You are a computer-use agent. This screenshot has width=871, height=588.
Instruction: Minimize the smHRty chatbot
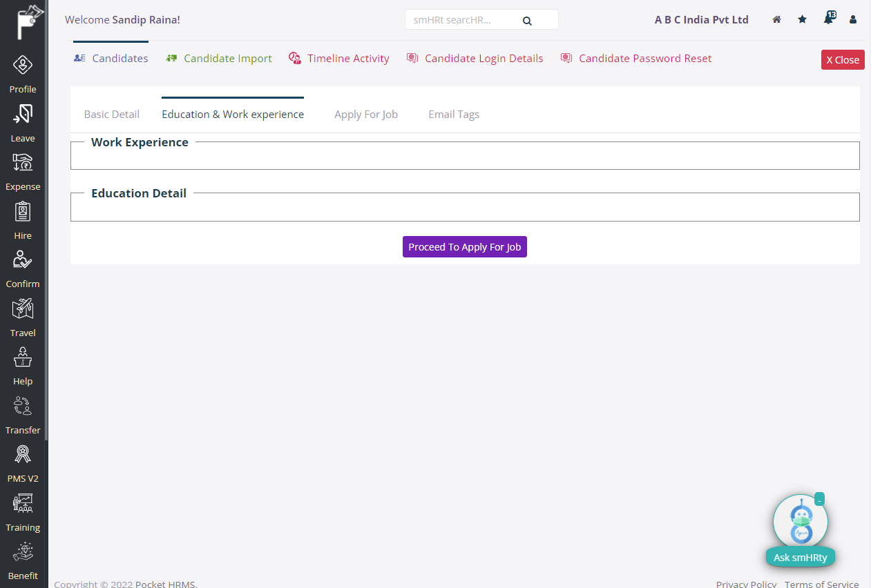819,498
